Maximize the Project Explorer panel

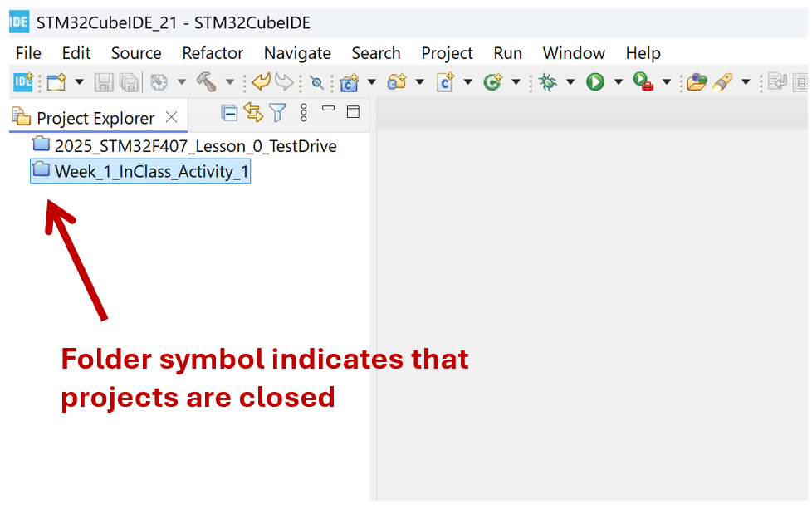(x=353, y=112)
